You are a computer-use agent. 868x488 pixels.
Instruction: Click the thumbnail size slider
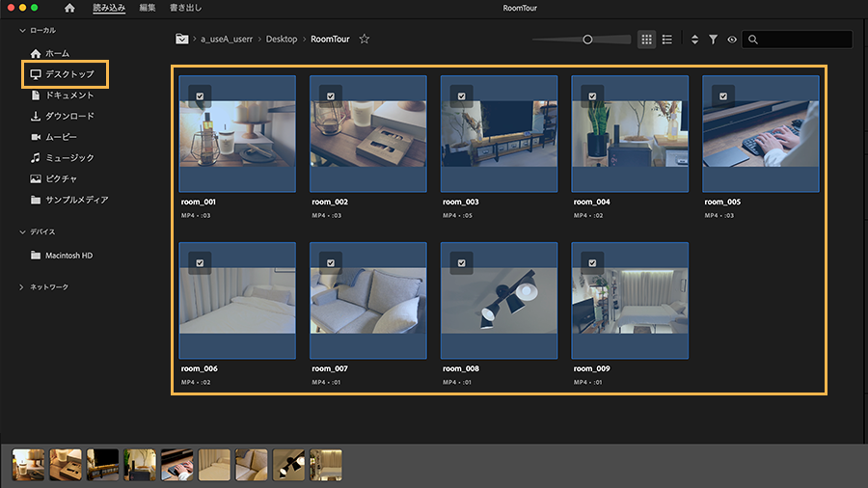click(x=586, y=40)
